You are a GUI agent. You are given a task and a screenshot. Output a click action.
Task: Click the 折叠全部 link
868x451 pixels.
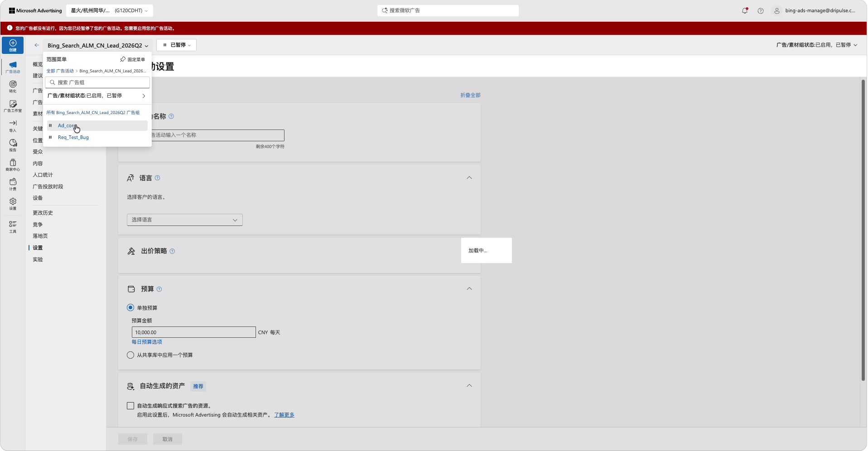pos(470,95)
